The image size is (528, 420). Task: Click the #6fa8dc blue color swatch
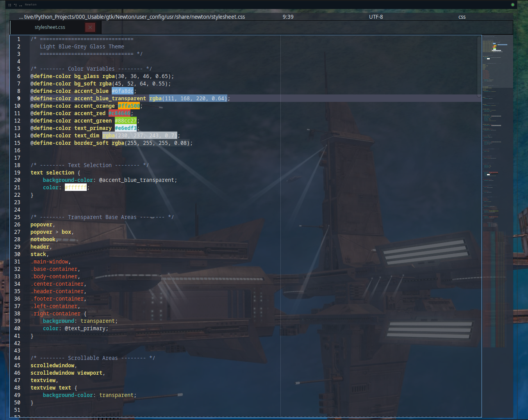[123, 91]
